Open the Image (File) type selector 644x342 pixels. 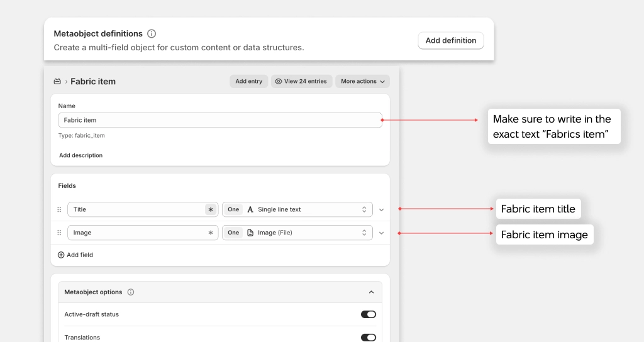pos(297,233)
